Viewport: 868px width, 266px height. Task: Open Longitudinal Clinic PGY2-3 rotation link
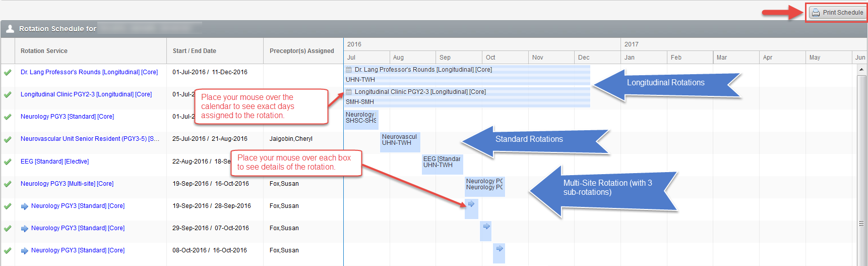click(x=86, y=94)
